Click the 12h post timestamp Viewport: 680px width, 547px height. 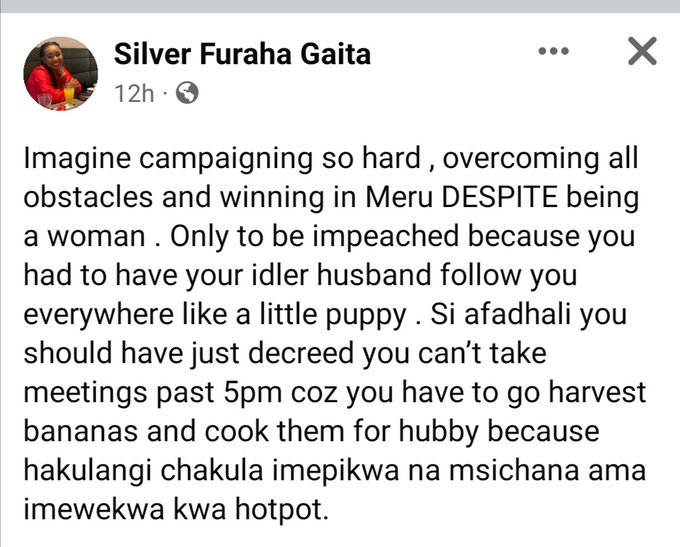click(x=134, y=93)
